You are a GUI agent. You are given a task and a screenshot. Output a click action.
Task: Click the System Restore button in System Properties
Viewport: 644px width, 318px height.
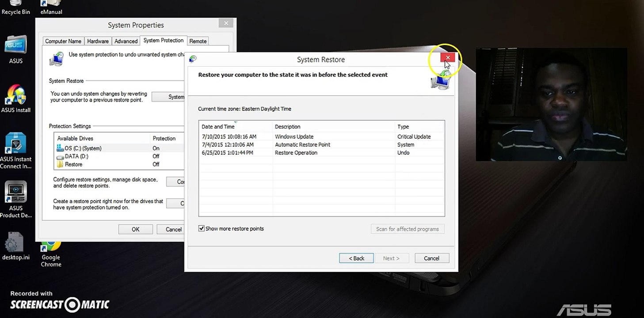[168, 97]
